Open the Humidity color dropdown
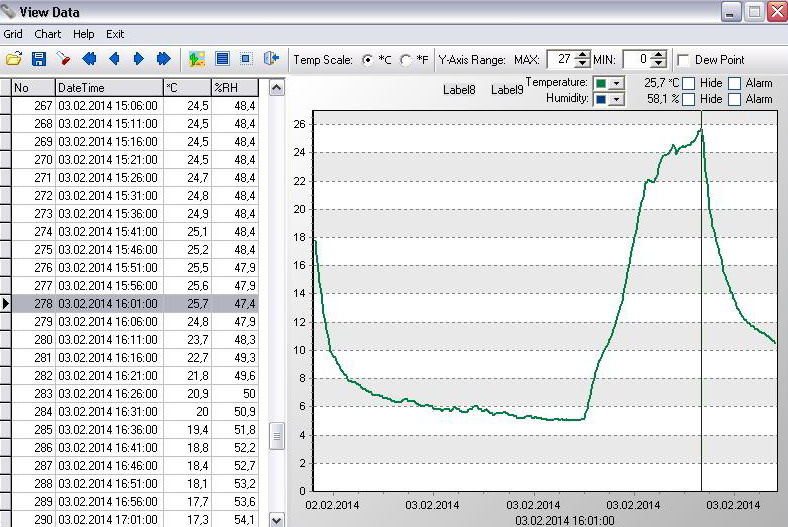Screen dimensions: 788x527 pos(616,99)
